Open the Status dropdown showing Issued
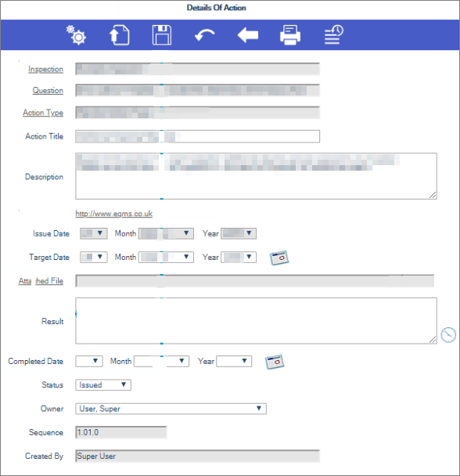 click(x=103, y=385)
